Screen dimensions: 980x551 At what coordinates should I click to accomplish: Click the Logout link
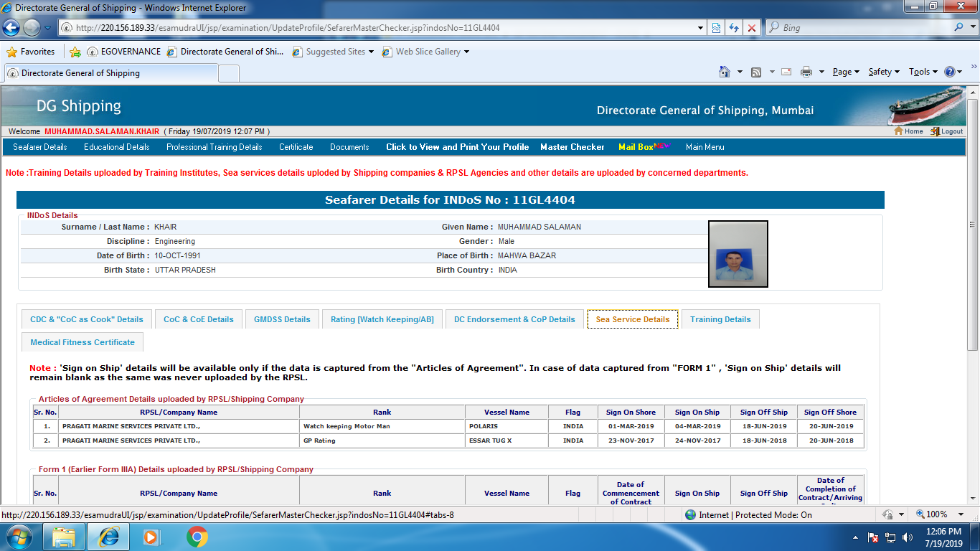(947, 131)
